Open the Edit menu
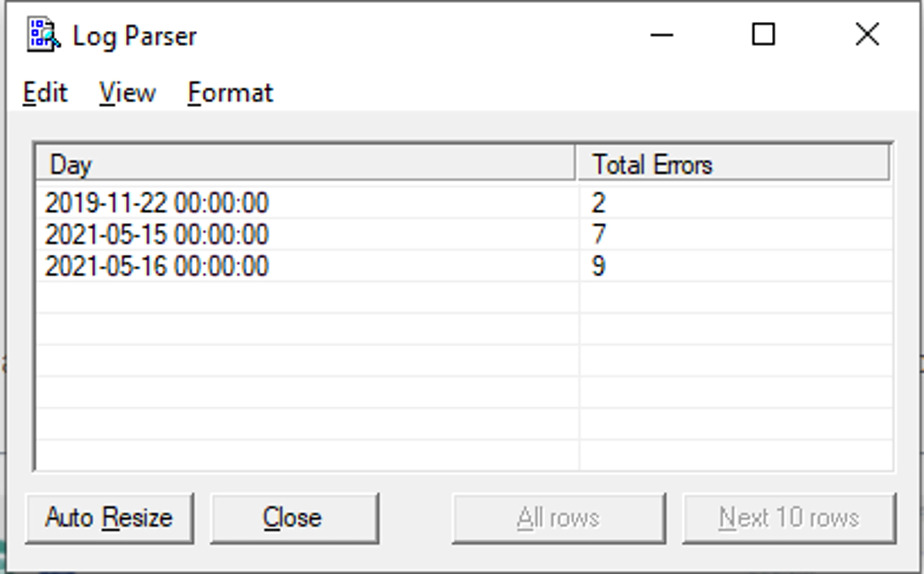This screenshot has width=924, height=574. click(45, 92)
